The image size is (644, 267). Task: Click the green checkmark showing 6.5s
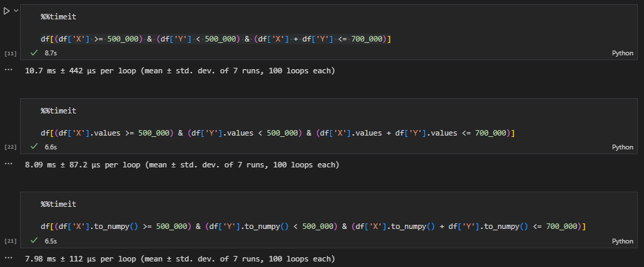(x=34, y=240)
